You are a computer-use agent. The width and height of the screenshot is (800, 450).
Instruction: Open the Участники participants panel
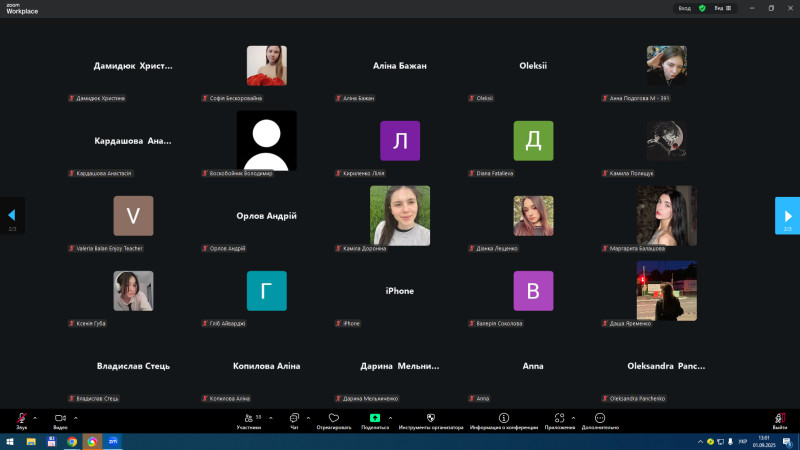pyautogui.click(x=247, y=419)
